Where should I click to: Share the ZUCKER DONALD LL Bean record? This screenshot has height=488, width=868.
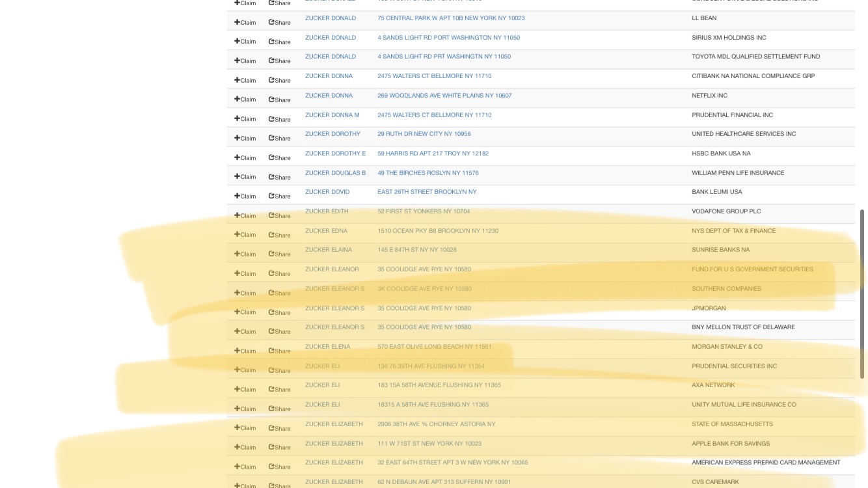pyautogui.click(x=280, y=22)
